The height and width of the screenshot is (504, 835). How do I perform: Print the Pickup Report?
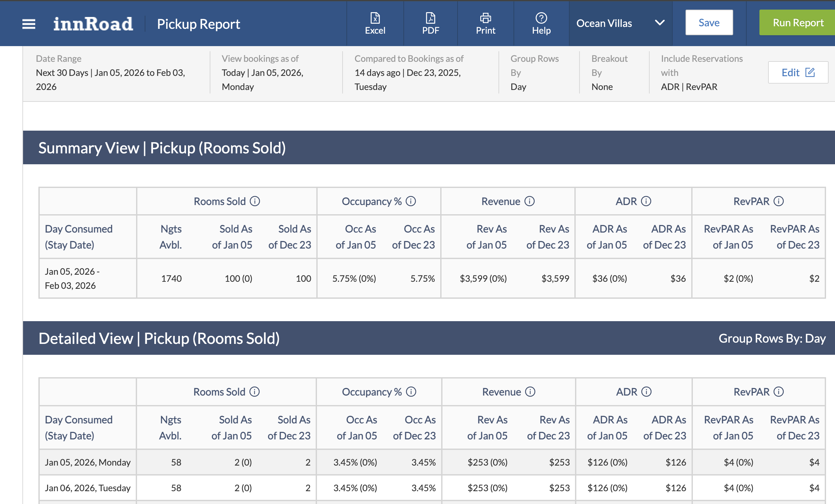[x=485, y=23]
